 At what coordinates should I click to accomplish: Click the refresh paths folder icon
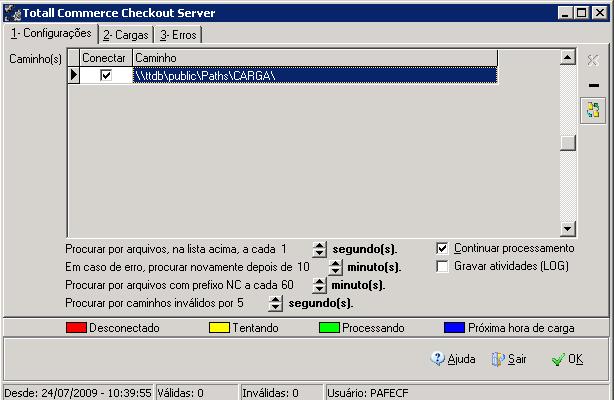pos(593,110)
